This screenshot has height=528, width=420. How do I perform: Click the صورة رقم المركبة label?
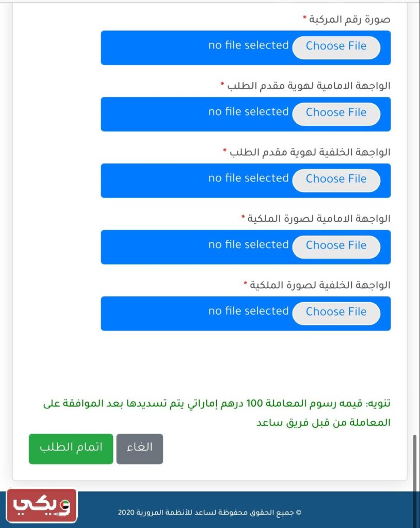click(350, 20)
